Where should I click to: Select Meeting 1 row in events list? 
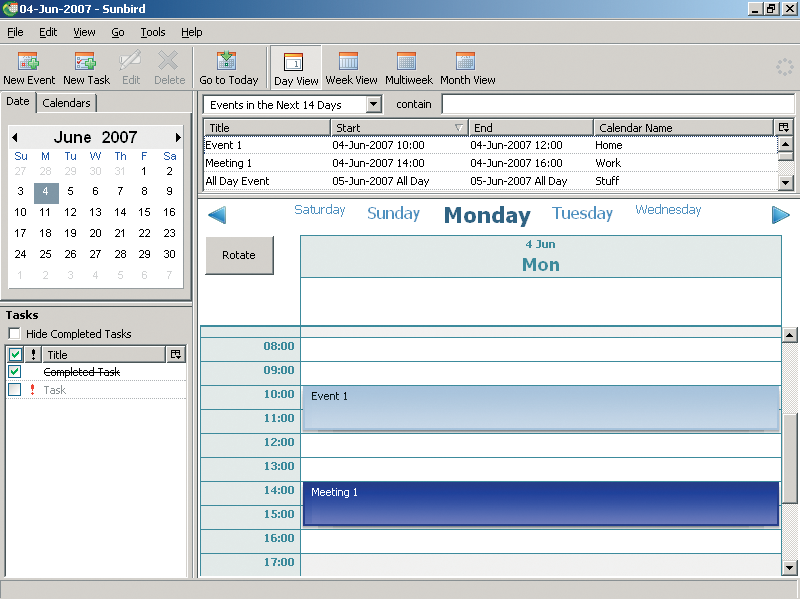coord(490,163)
